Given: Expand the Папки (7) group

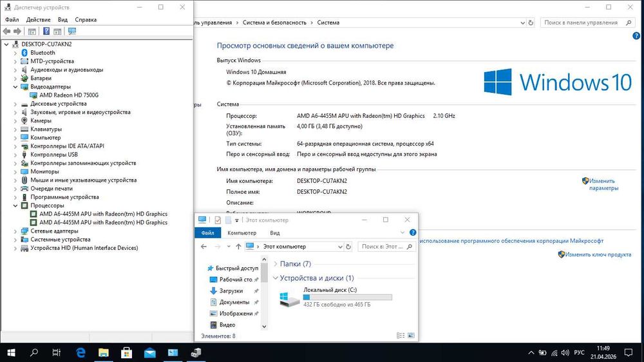Looking at the screenshot, I should point(276,264).
